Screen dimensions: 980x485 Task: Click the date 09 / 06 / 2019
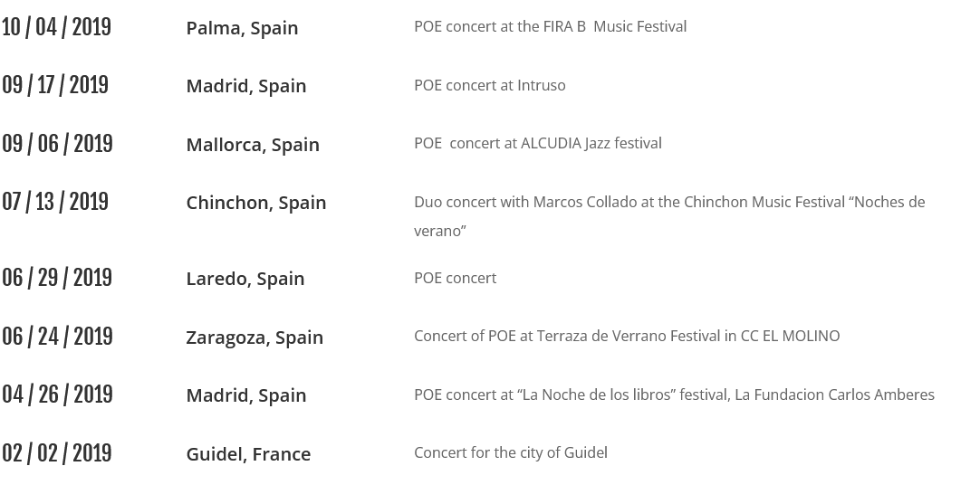57,144
